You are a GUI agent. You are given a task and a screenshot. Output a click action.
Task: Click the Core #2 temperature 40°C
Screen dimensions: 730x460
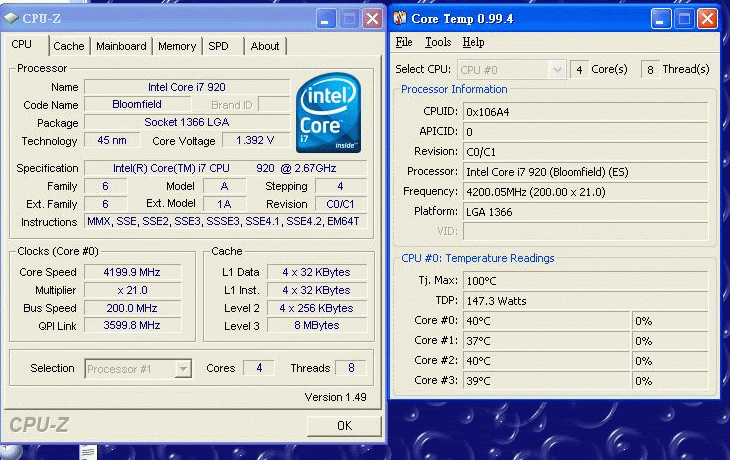547,361
